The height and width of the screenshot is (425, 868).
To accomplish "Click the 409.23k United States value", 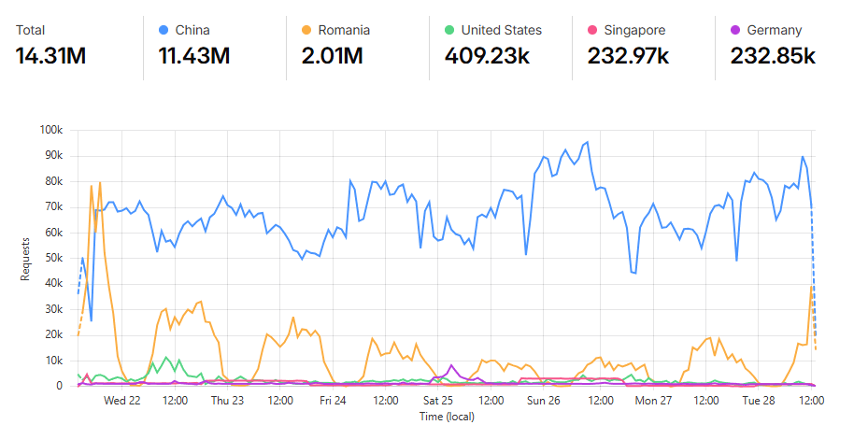I will [487, 55].
